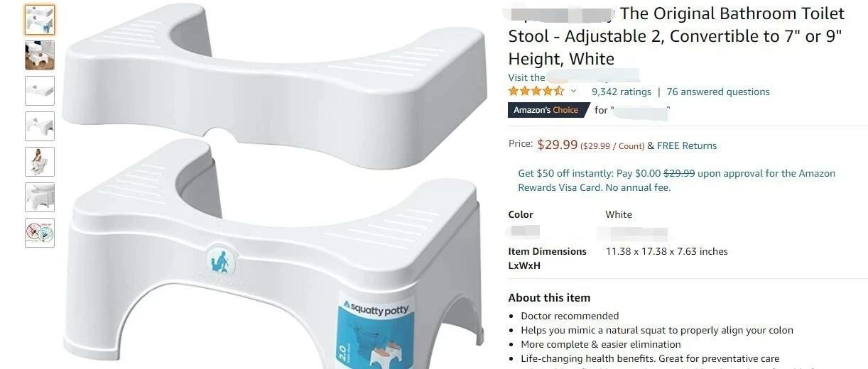Open the third product thumbnail
Screen dimensions: 868x369
pos(40,91)
